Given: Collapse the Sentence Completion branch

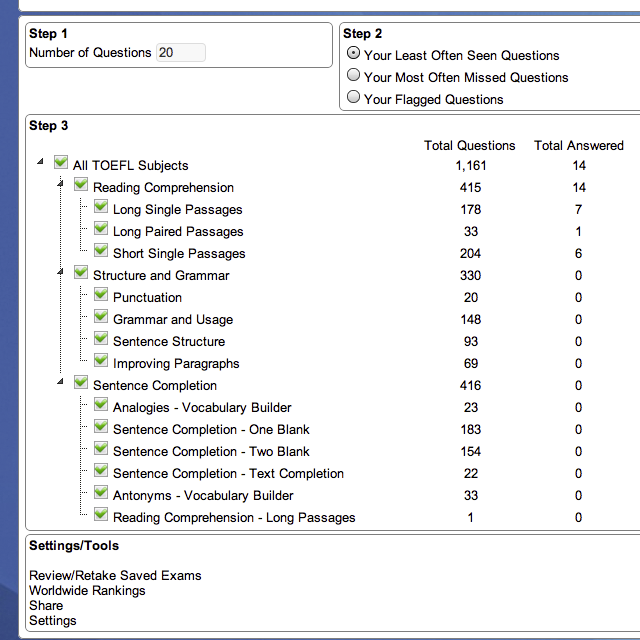Looking at the screenshot, I should click(60, 382).
